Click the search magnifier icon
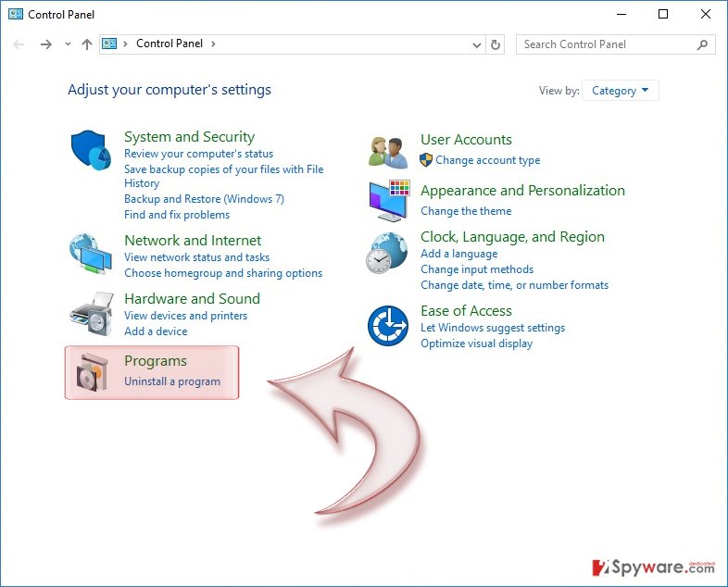 point(702,44)
